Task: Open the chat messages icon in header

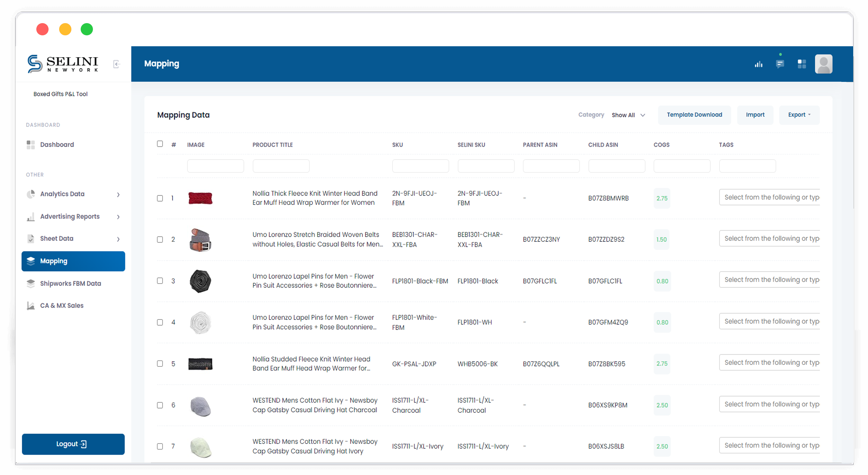Action: [x=780, y=64]
